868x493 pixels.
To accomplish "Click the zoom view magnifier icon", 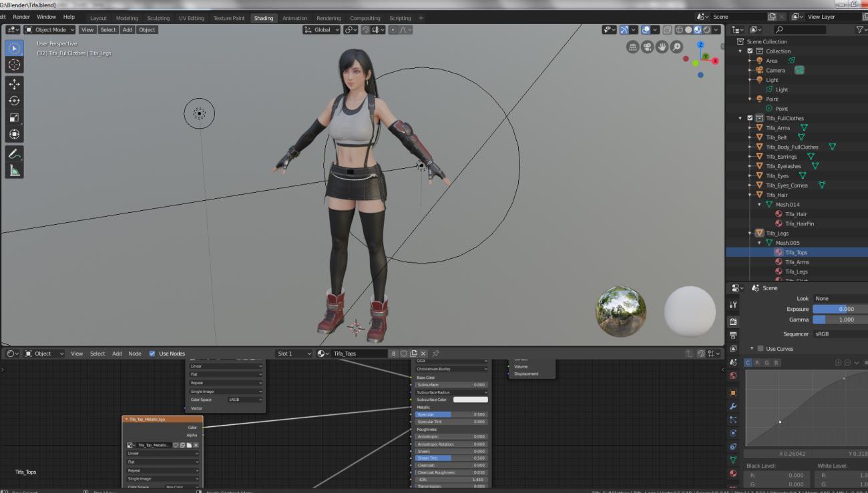I will click(677, 47).
